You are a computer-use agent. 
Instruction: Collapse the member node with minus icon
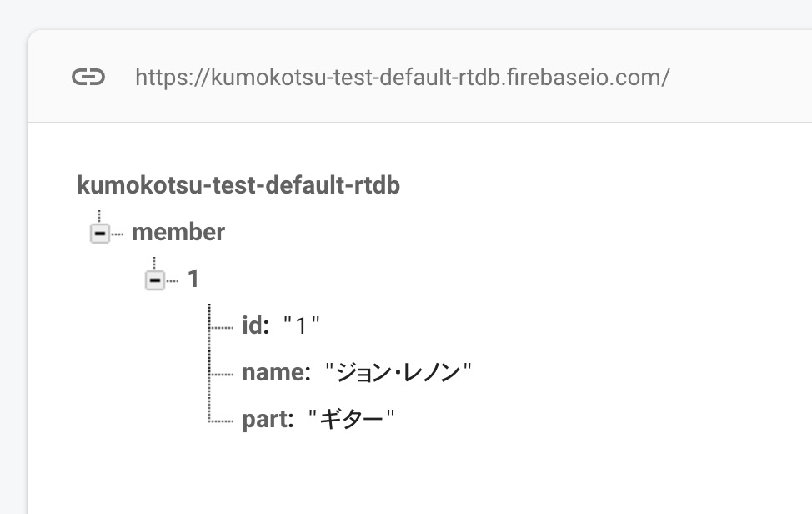point(100,234)
